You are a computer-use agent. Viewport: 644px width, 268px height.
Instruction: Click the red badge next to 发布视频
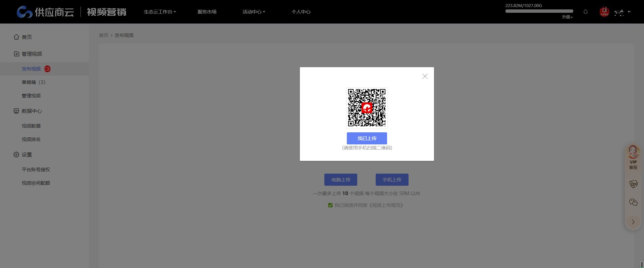(x=47, y=69)
